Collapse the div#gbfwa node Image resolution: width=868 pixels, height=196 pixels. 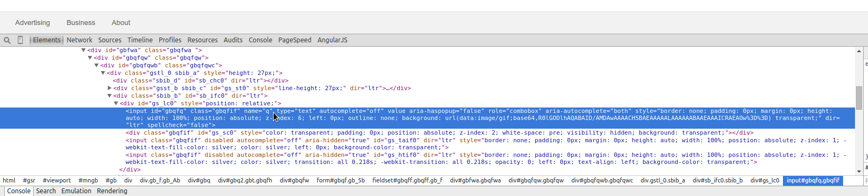(83, 50)
